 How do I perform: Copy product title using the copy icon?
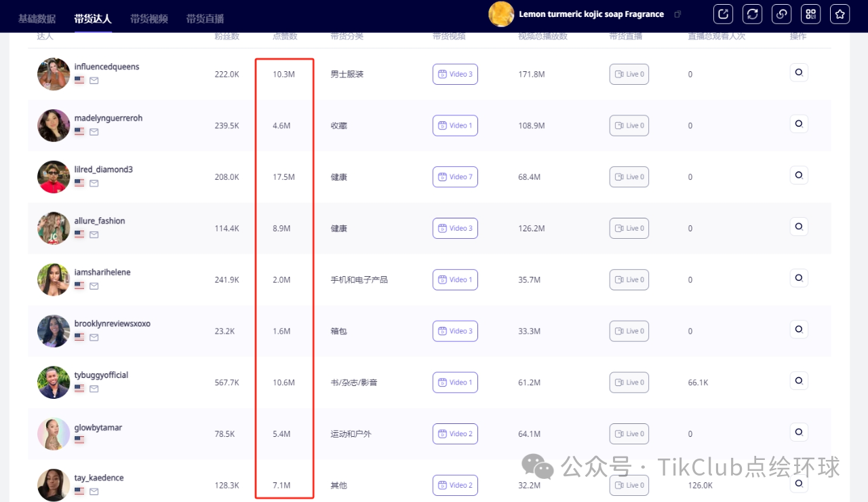[x=677, y=14]
